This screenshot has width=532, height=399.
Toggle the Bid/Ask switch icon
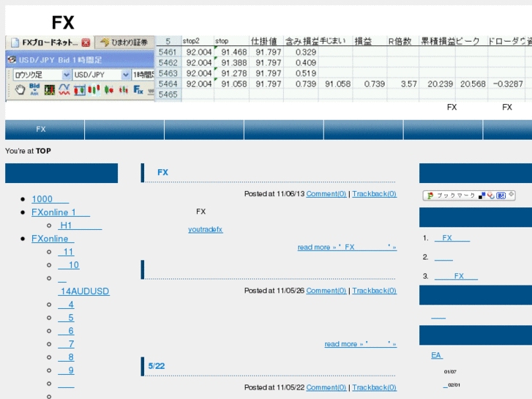pyautogui.click(x=34, y=89)
